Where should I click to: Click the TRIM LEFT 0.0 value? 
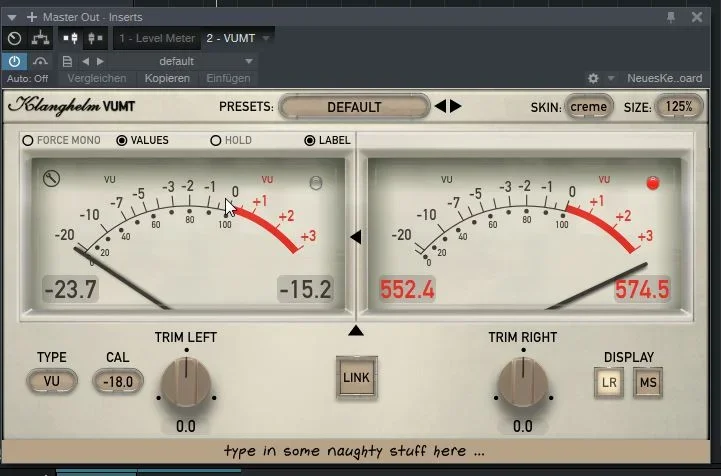(186, 426)
